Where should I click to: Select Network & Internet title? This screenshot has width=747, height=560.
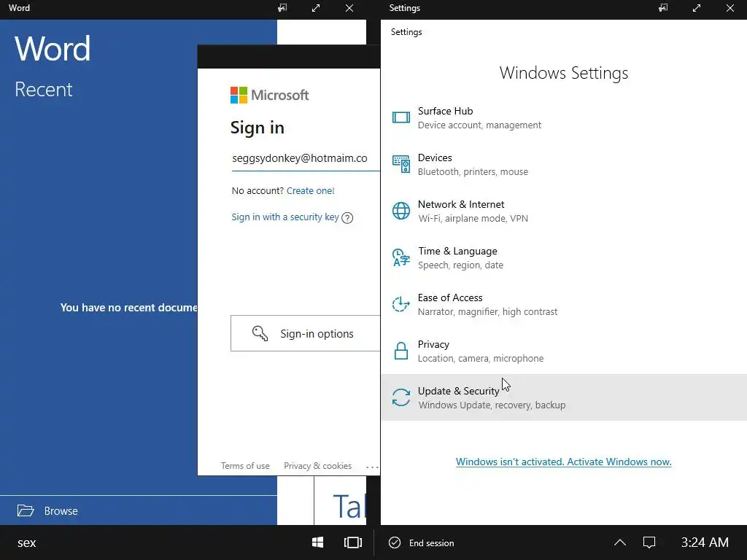(x=461, y=204)
